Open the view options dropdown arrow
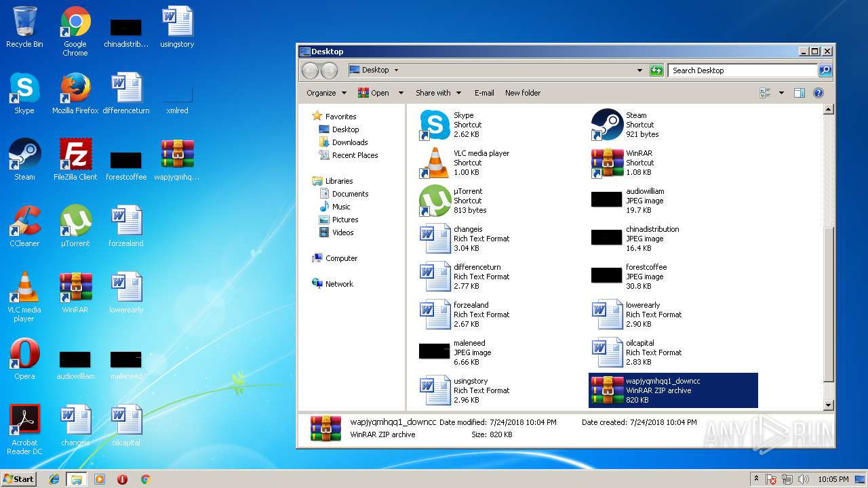868x488 pixels. click(781, 93)
